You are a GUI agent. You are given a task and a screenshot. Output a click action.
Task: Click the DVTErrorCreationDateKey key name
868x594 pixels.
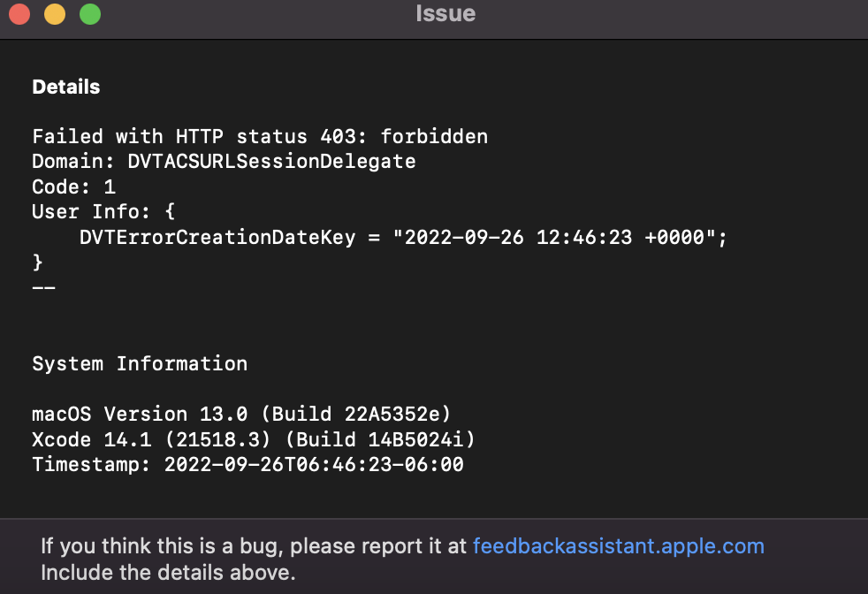[x=217, y=238]
